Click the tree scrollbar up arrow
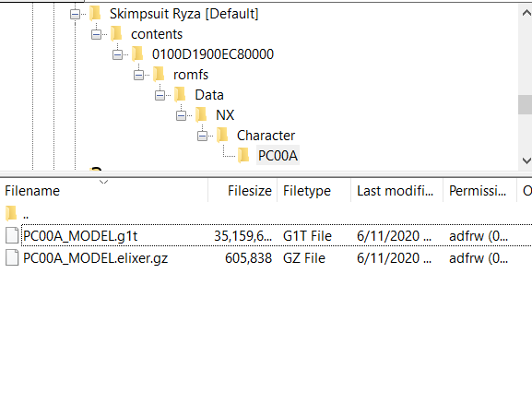Screen dimensions: 532x404 526,13
